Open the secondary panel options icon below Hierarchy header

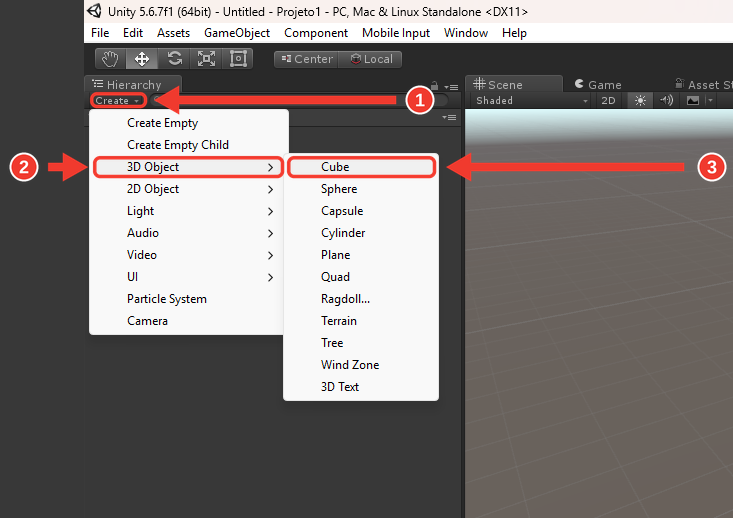449,117
